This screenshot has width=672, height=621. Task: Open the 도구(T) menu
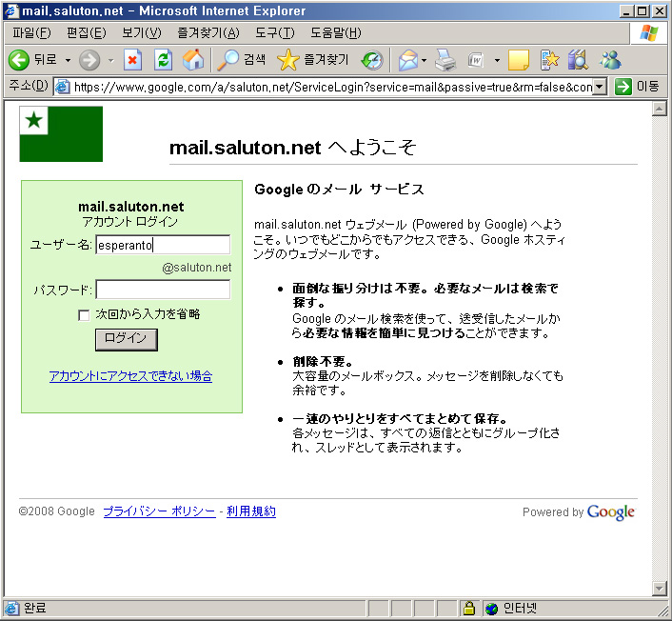(x=275, y=33)
